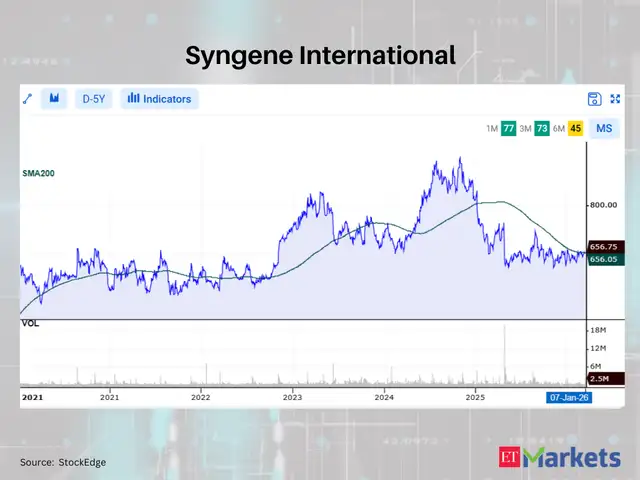Click the VOL panel label
This screenshot has height=480, width=640.
point(31,325)
